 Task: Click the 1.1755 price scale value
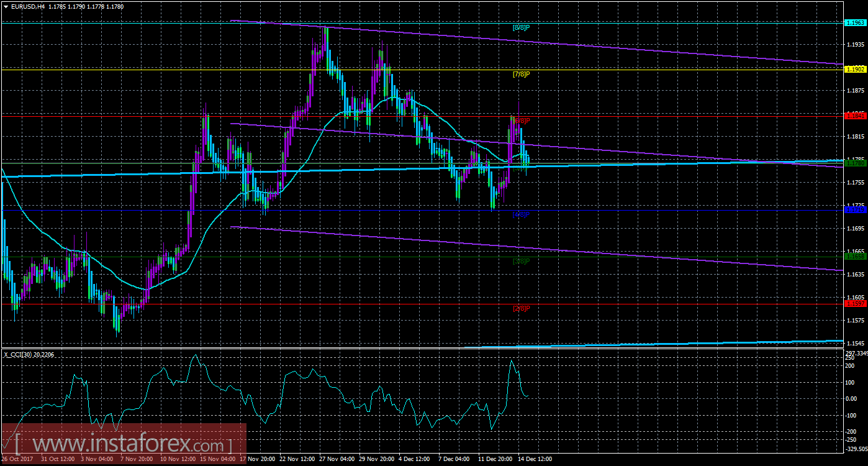[855, 183]
